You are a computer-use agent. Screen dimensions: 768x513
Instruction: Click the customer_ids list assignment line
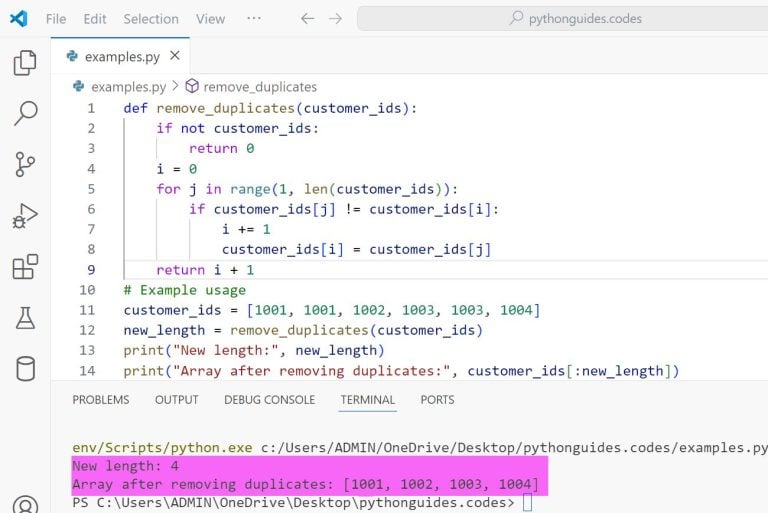click(332, 310)
